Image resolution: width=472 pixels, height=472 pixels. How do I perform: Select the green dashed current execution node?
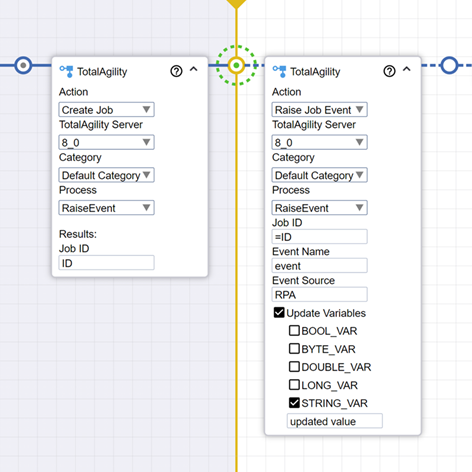(236, 65)
